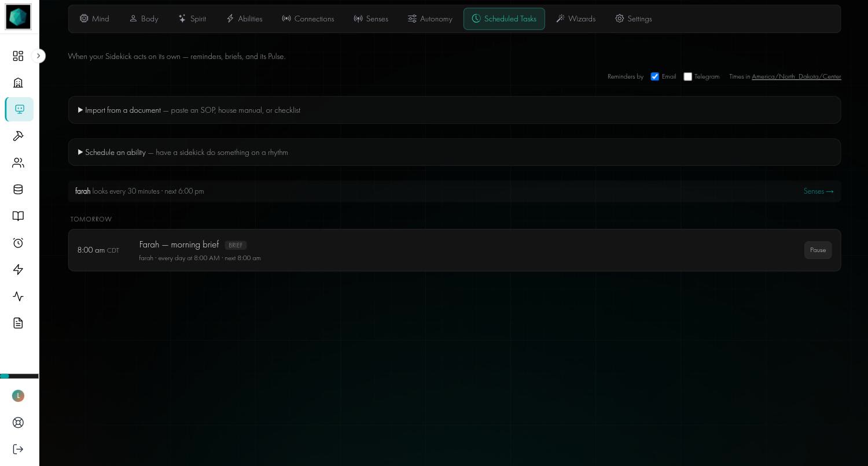Switch to the Body tab
Viewport: 868px width, 466px height.
click(x=144, y=19)
